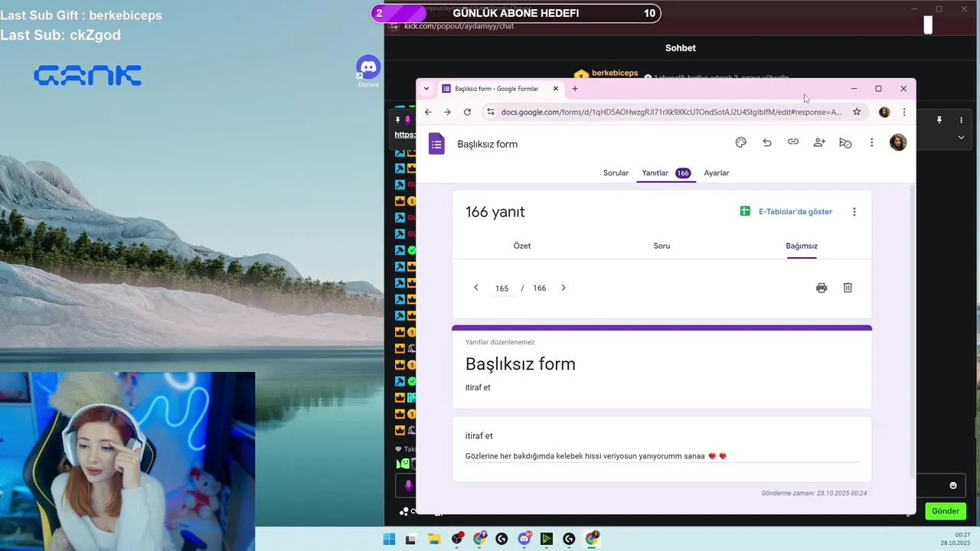The height and width of the screenshot is (551, 980).
Task: Click Chrome back navigation arrow
Action: [428, 112]
